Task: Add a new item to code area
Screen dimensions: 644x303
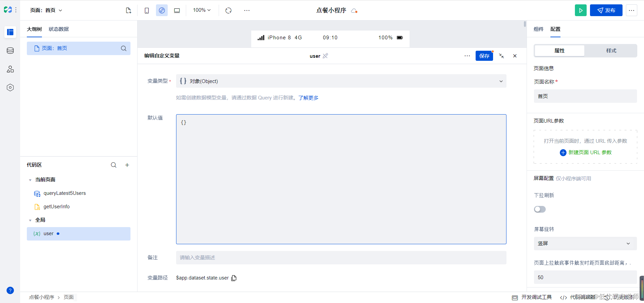Action: click(x=127, y=165)
